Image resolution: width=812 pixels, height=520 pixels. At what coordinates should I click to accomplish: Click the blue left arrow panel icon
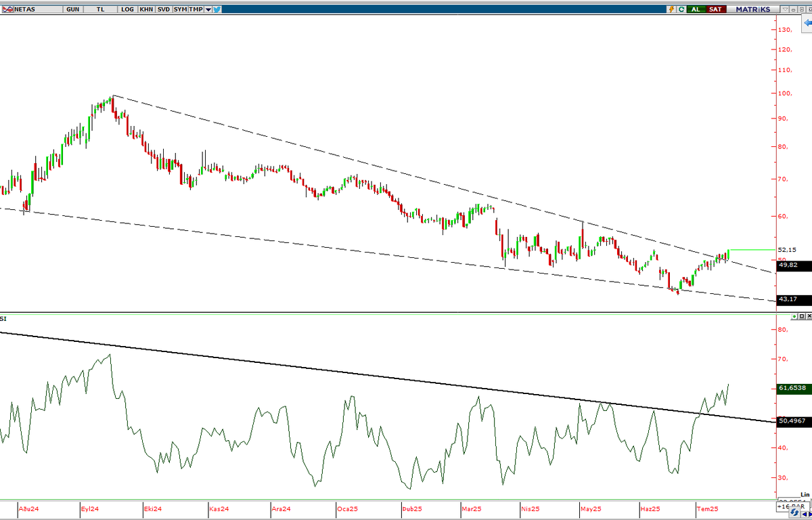[807, 23]
